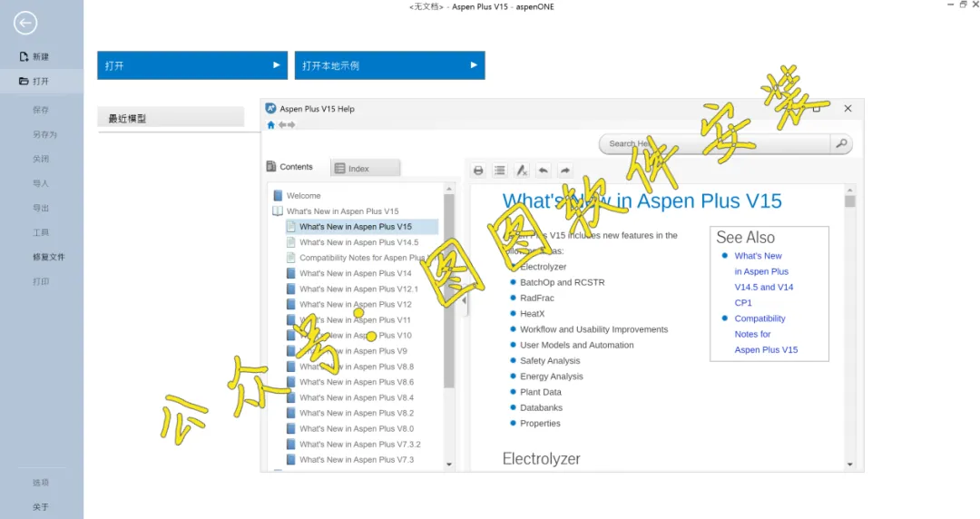
Task: Click the print icon in Help toolbar
Action: 478,170
